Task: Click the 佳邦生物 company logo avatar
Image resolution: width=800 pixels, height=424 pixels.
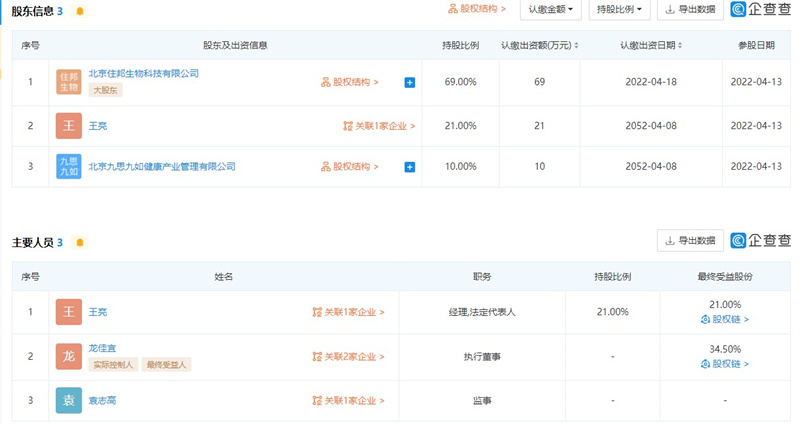Action: (68, 81)
